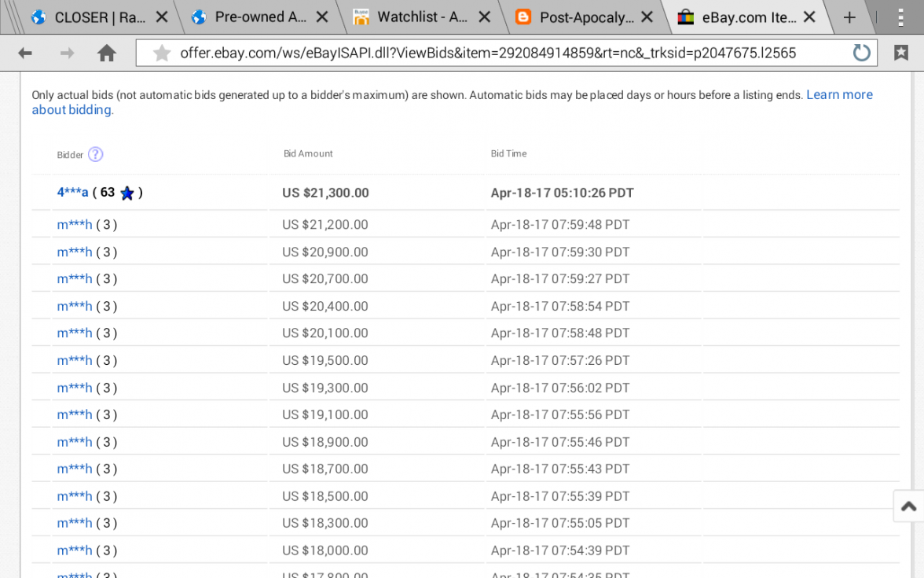Click inside the address bar URL field
Viewport: 924px width, 578px height.
pyautogui.click(x=487, y=53)
